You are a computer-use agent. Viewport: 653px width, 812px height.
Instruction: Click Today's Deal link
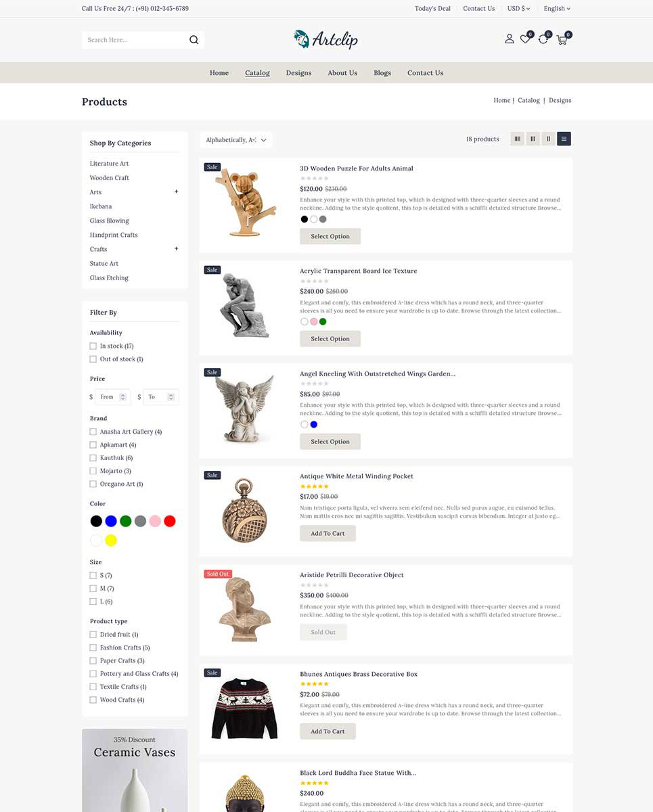pos(432,9)
